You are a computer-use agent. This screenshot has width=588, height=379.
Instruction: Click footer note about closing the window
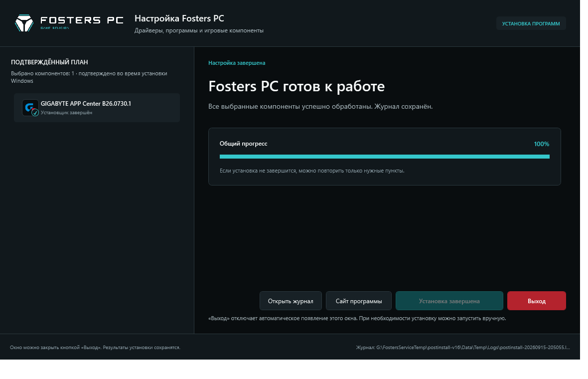95,348
